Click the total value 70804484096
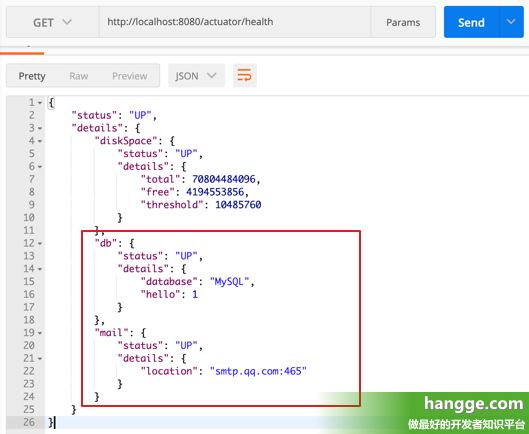Screen dimensions: 529x434 coord(224,179)
